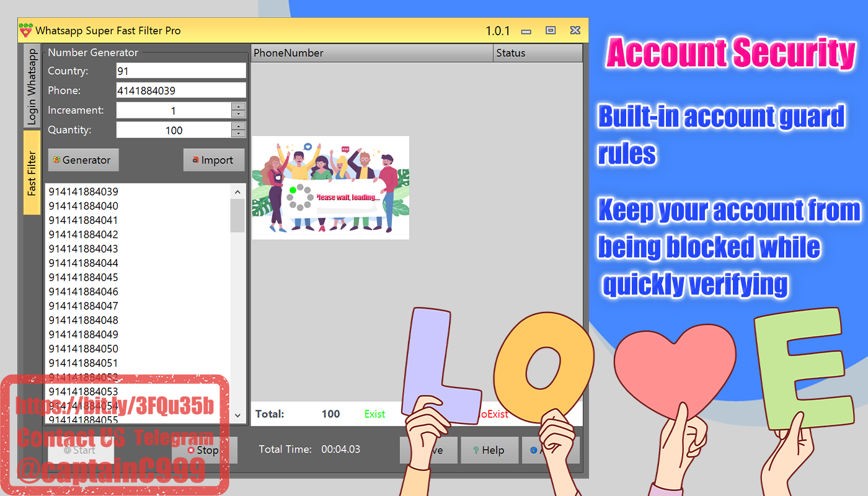868x496 pixels.
Task: Increase the Increament spinner value
Action: point(238,107)
